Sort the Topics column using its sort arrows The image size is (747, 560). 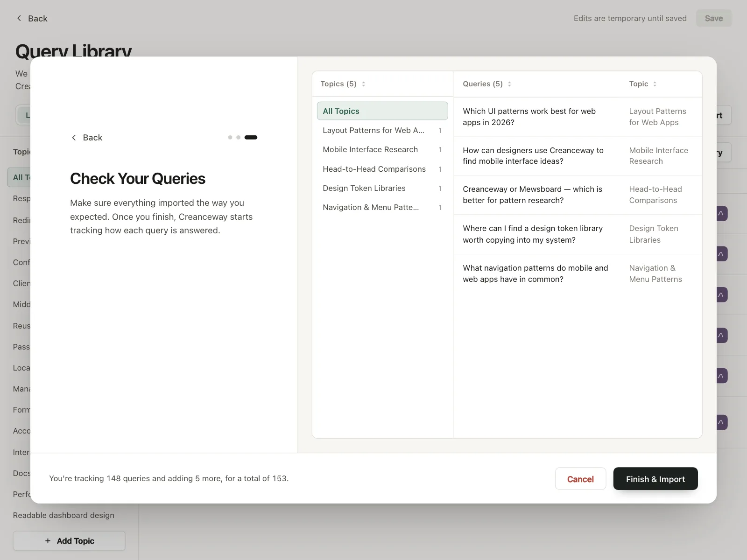pyautogui.click(x=363, y=84)
